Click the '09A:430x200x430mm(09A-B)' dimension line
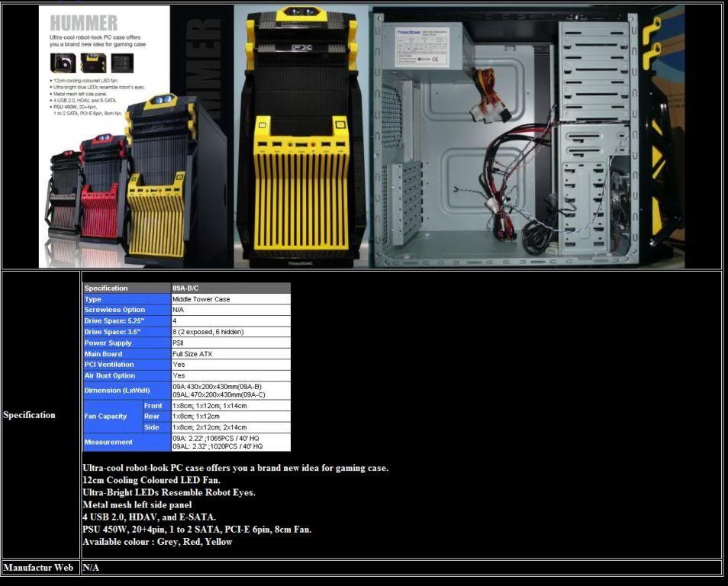Image resolution: width=728 pixels, height=586 pixels. (x=217, y=386)
